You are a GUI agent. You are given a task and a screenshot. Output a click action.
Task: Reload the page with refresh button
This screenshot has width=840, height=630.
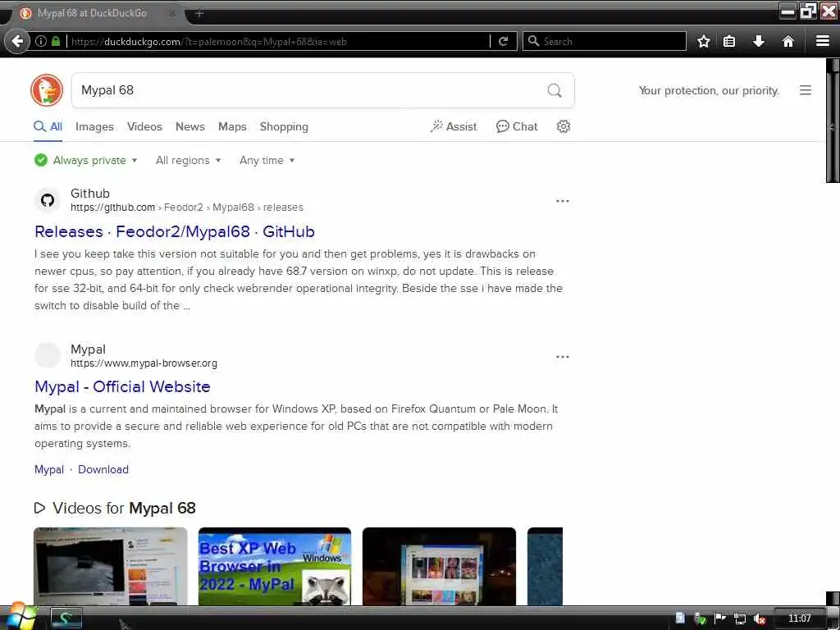(503, 41)
